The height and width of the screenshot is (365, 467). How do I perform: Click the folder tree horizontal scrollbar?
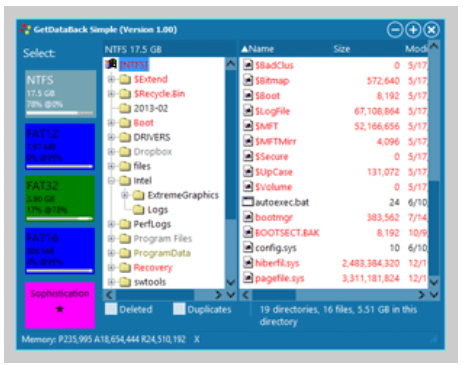point(165,295)
